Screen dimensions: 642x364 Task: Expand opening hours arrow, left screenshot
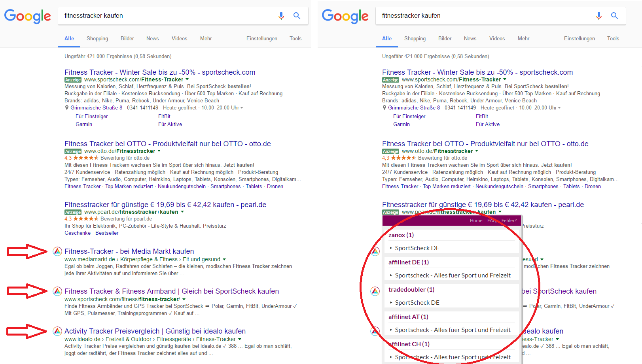(242, 108)
